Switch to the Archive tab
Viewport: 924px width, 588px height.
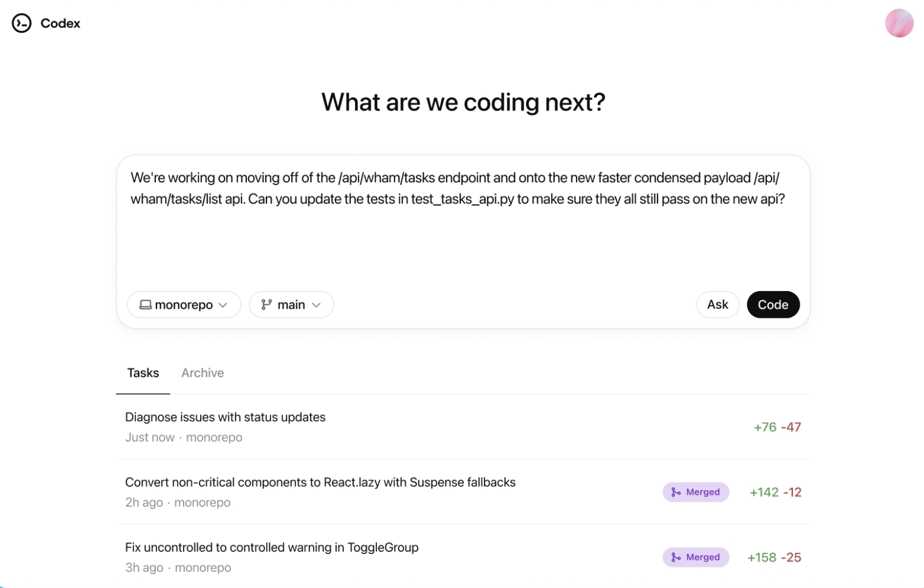[x=203, y=373]
